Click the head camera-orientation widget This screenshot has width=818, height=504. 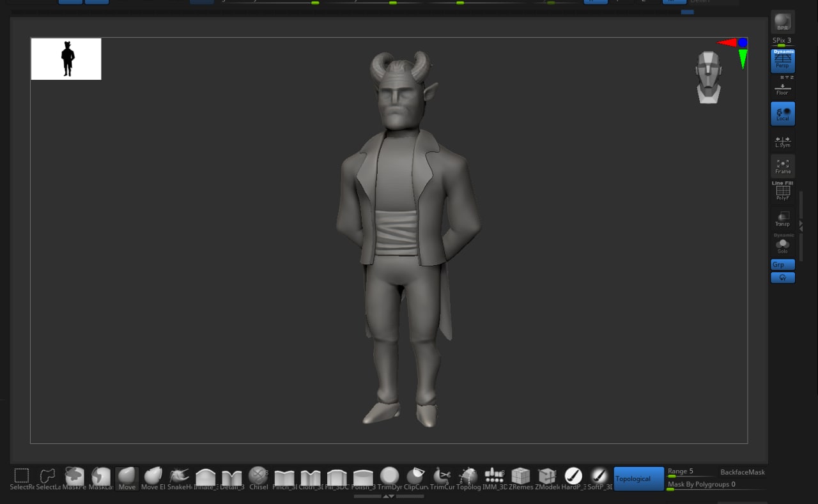709,77
